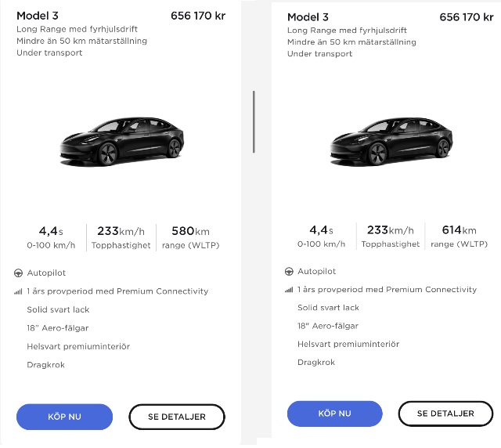
Task: Click the Model 3 title of the 580 km card
Action: click(x=38, y=16)
